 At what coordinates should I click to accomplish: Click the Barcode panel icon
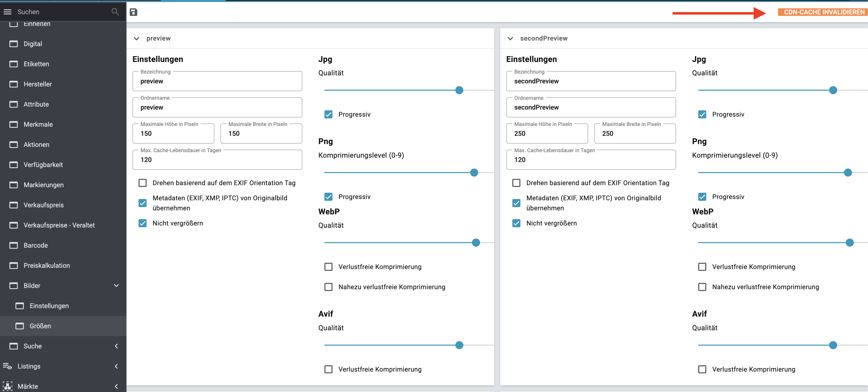point(14,245)
